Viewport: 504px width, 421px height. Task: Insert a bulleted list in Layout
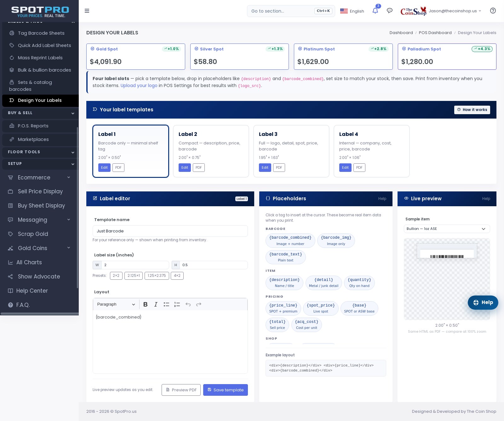tap(166, 304)
